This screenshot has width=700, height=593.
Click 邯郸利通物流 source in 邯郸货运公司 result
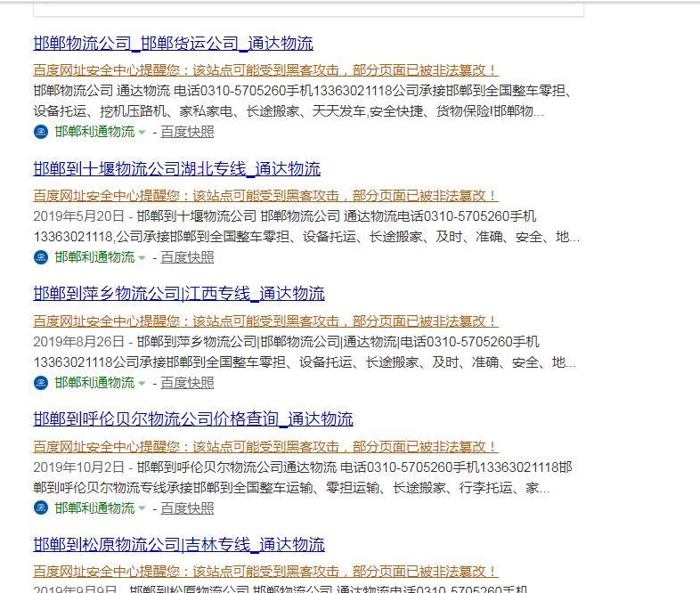[94, 132]
